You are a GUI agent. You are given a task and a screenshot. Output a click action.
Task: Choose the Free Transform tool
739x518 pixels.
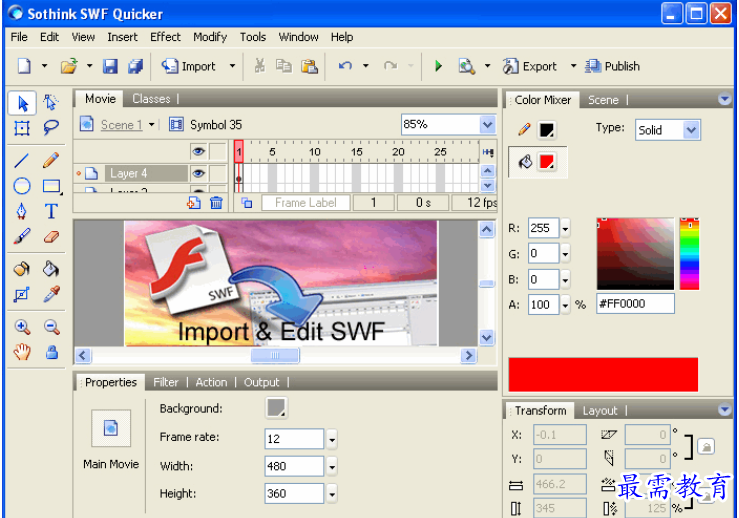[x=22, y=128]
